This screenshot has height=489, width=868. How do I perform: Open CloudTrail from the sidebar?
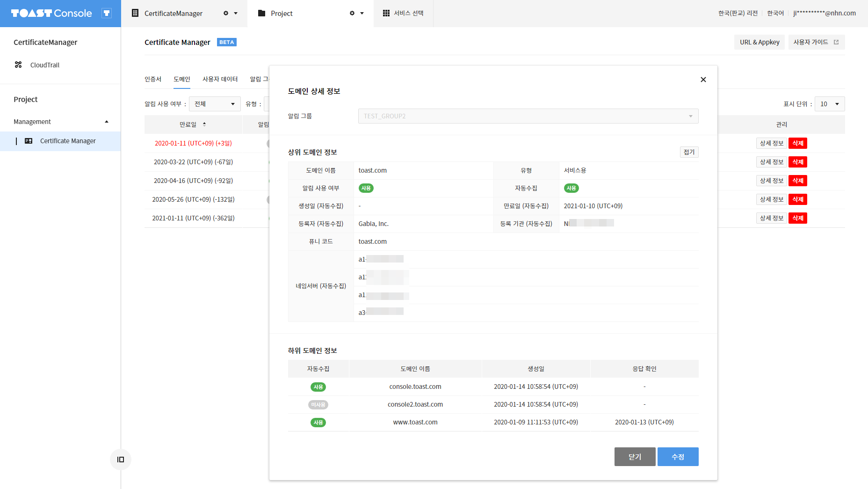pyautogui.click(x=45, y=65)
